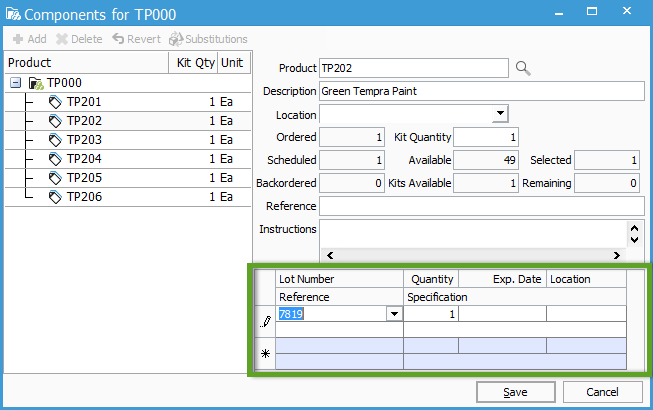This screenshot has height=410, width=653.
Task: Click the Cancel button
Action: 602,392
